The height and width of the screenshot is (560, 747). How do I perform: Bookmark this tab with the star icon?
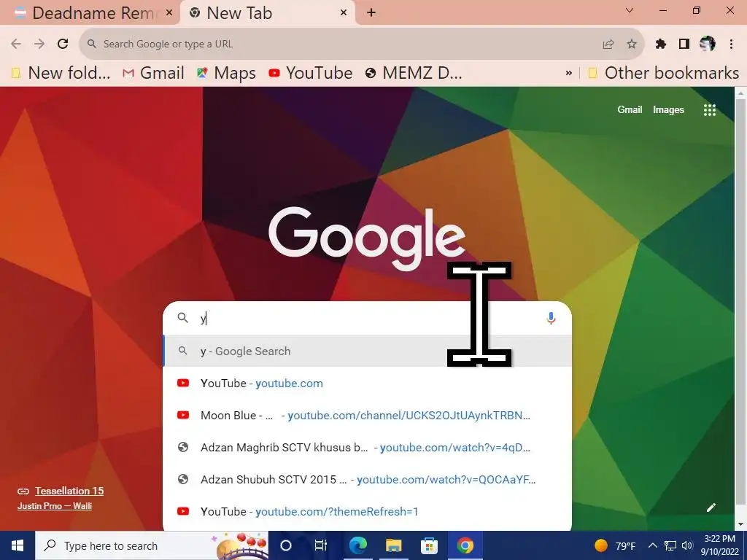coord(631,44)
